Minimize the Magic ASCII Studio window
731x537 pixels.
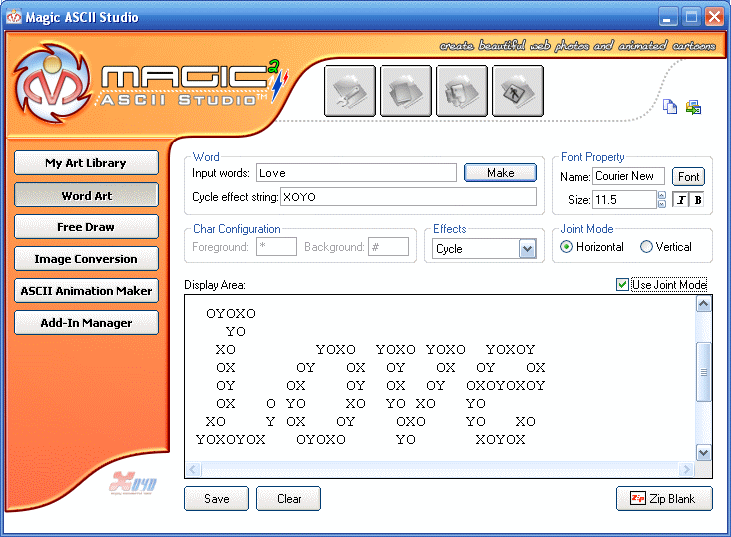coord(668,17)
